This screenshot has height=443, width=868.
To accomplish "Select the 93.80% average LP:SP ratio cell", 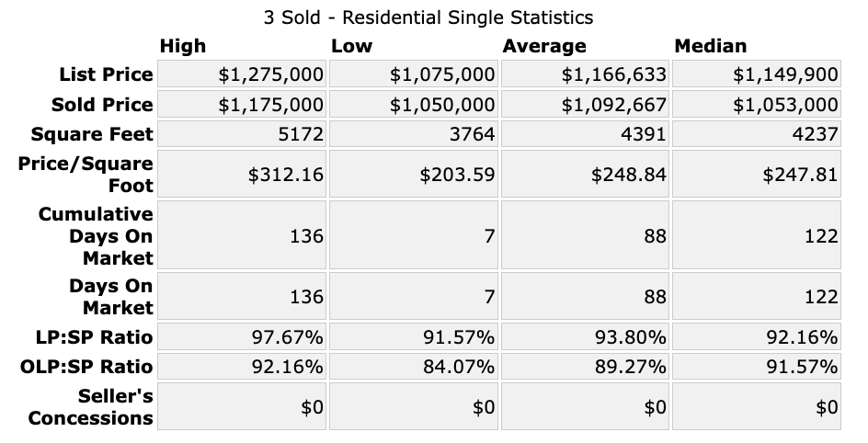I will coord(630,336).
